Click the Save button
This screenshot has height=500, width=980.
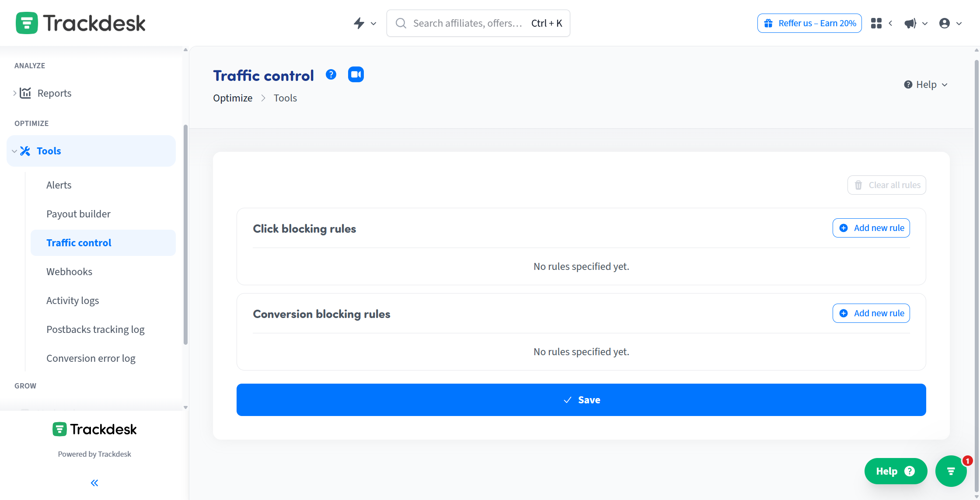pos(581,399)
